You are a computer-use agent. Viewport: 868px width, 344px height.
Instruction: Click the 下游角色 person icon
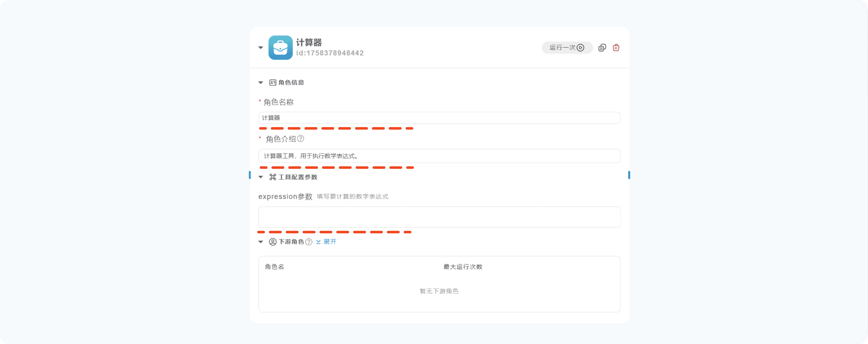point(273,242)
